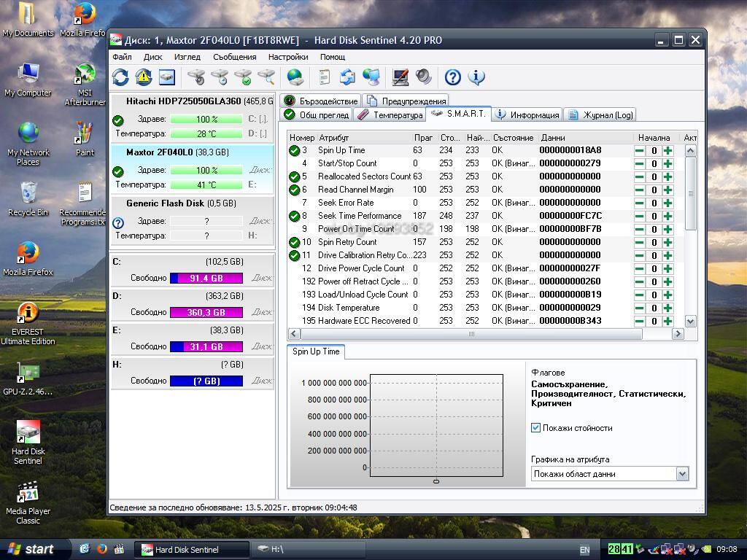Click plus button in Spin Up Time row
Screen dimensions: 747x560
(x=668, y=150)
